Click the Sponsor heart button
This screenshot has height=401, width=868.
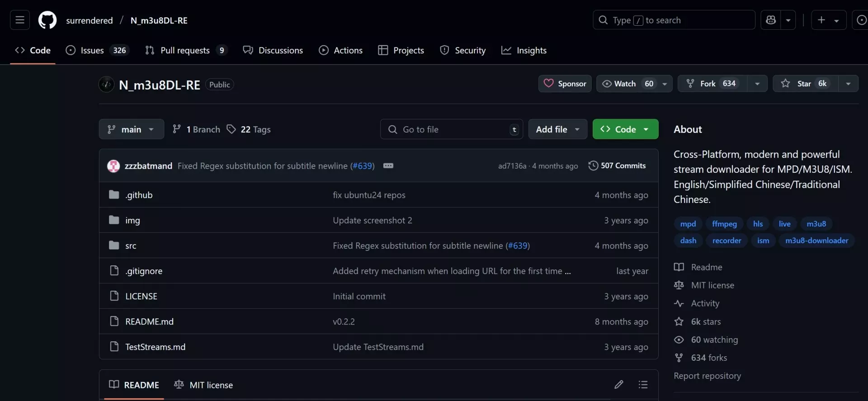click(x=565, y=84)
